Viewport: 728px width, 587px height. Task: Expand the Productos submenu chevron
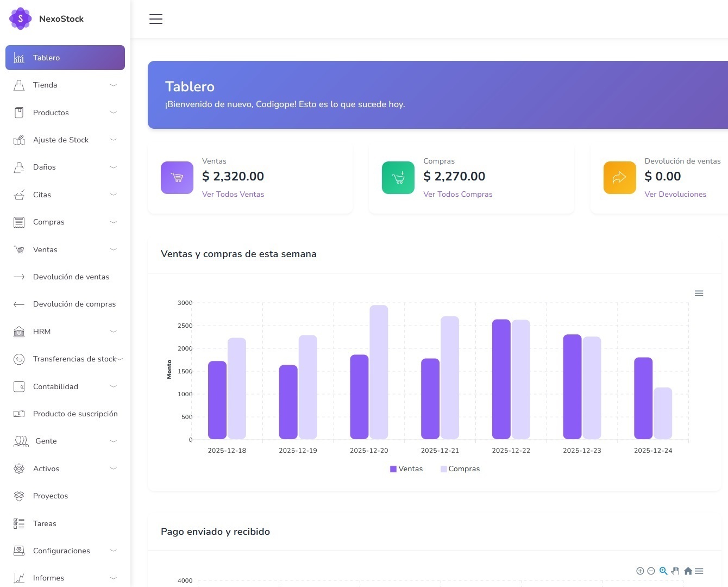coord(114,113)
